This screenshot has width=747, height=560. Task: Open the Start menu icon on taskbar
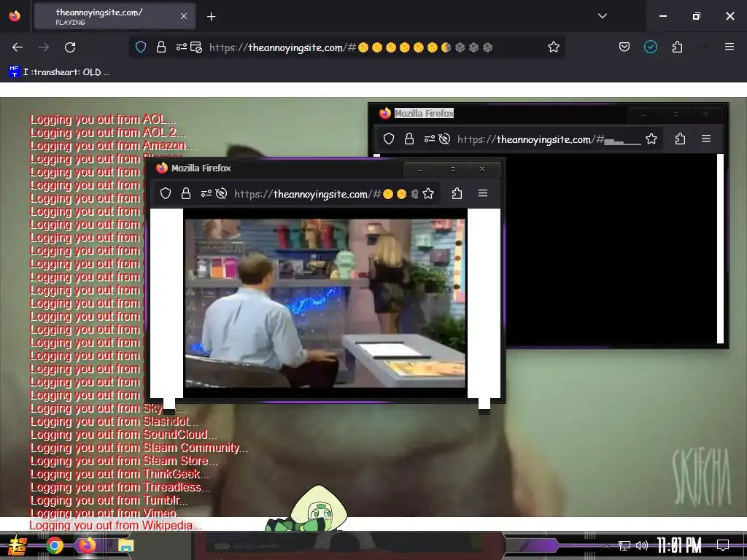(18, 545)
